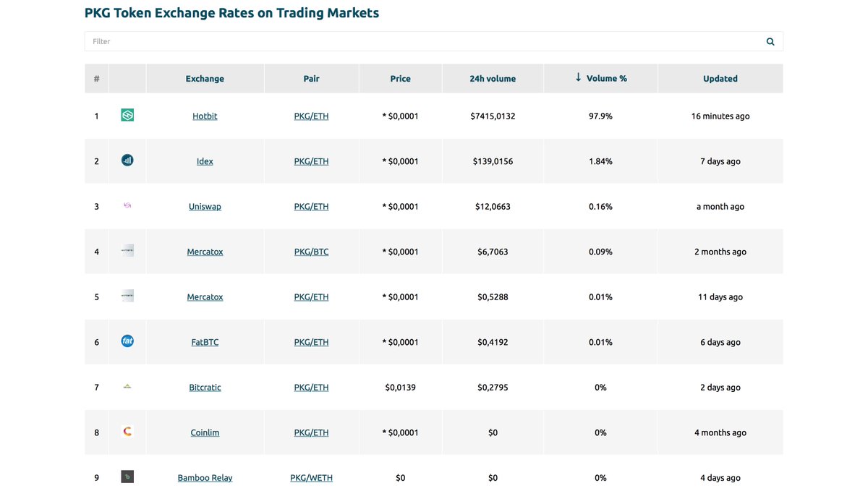Click the Uniswap exchange logo icon
The image size is (868, 504).
tap(127, 205)
